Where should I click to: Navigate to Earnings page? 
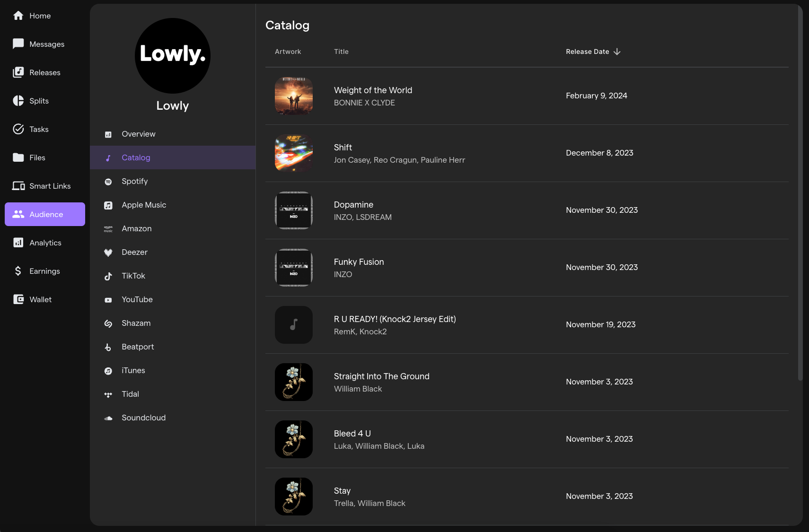pyautogui.click(x=45, y=271)
